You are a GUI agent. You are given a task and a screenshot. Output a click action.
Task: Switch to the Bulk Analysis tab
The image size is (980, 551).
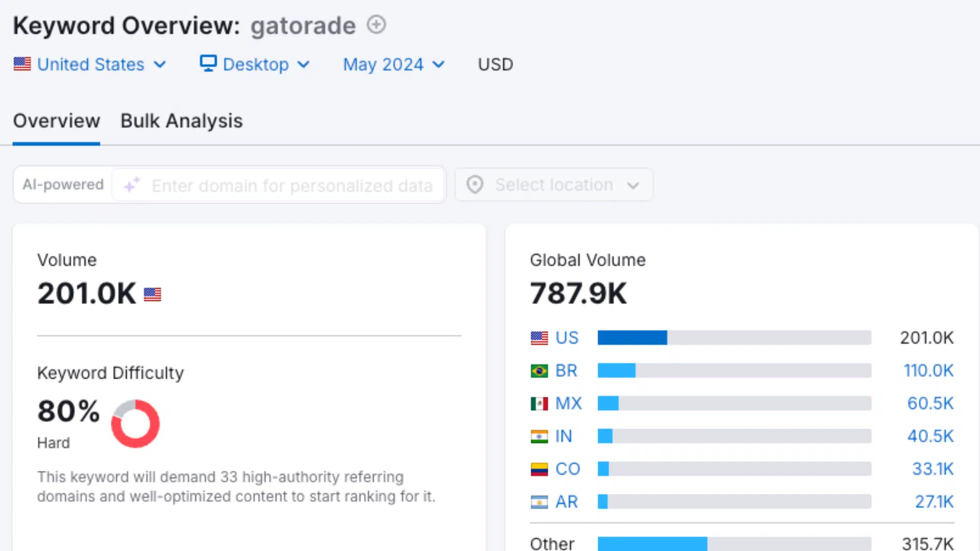pyautogui.click(x=181, y=121)
